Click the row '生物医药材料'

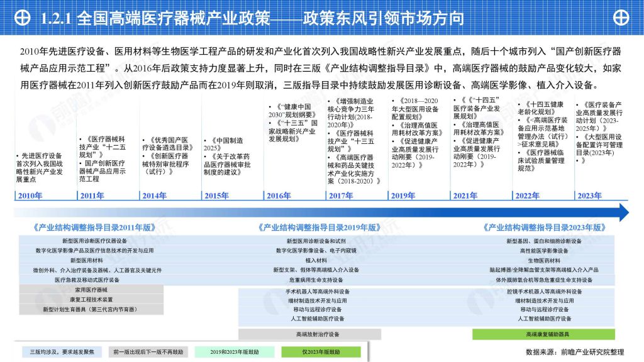point(544,260)
